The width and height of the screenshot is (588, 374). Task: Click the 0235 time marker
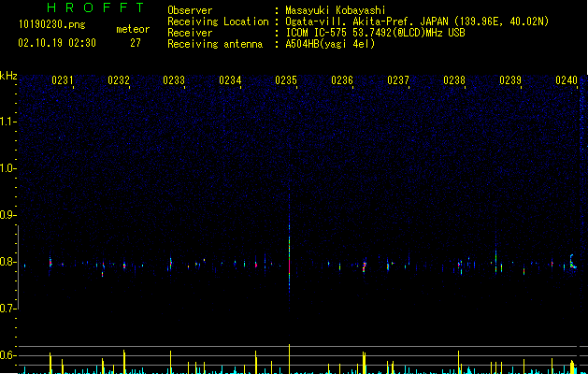click(286, 79)
